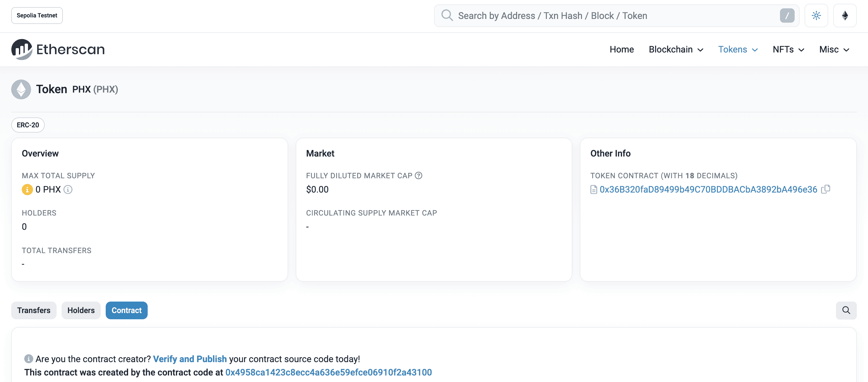868x382 pixels.
Task: Click the 'PHX (PHX)' token name
Action: (x=95, y=89)
